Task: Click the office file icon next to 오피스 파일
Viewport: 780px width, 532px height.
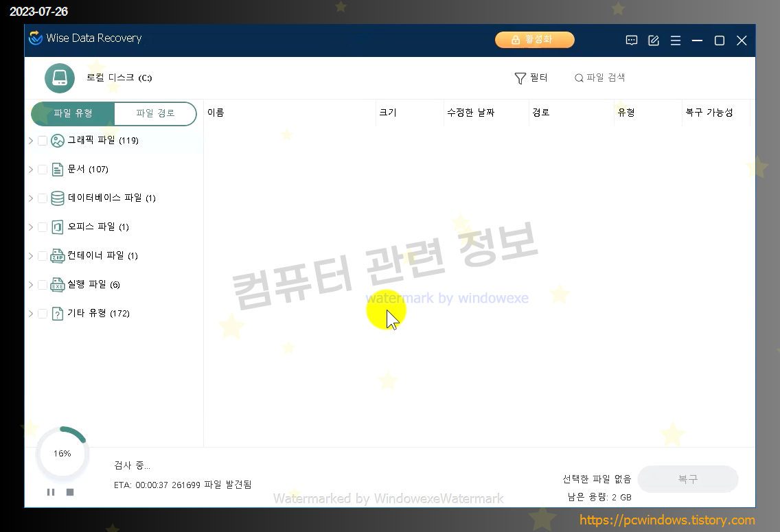Action: [x=58, y=227]
